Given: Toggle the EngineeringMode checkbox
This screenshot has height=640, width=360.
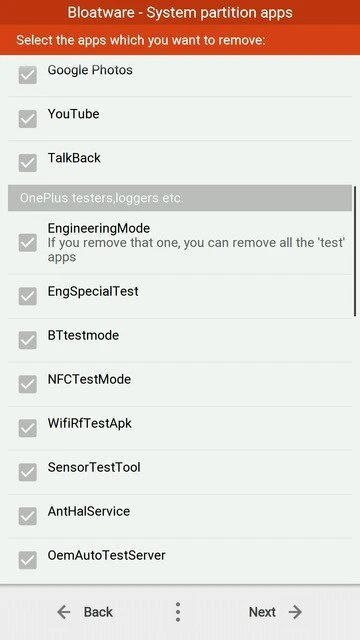Looking at the screenshot, I should [28, 242].
